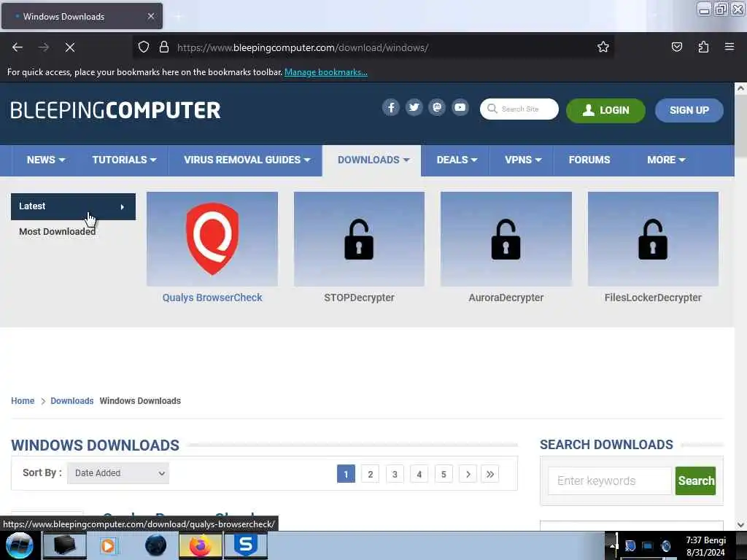Open the FORUMS section
747x560 pixels.
click(x=589, y=160)
